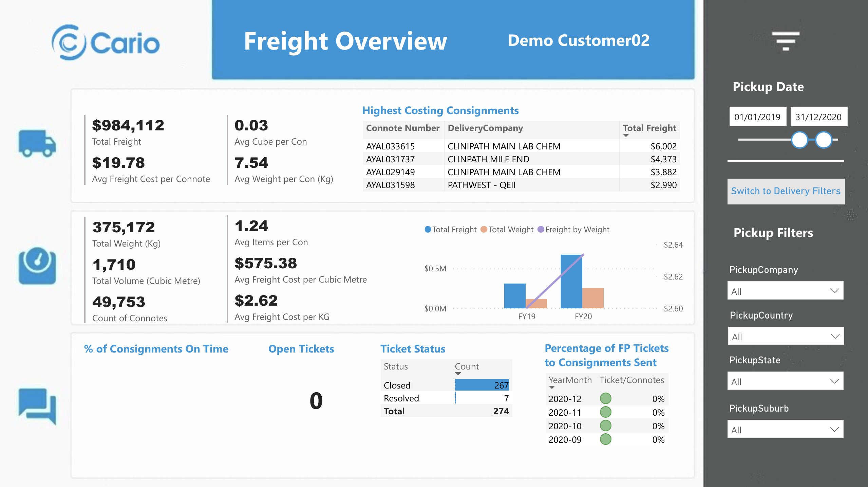Screen dimensions: 868x487
Task: Sort by YearMonth column header
Action: (570, 380)
